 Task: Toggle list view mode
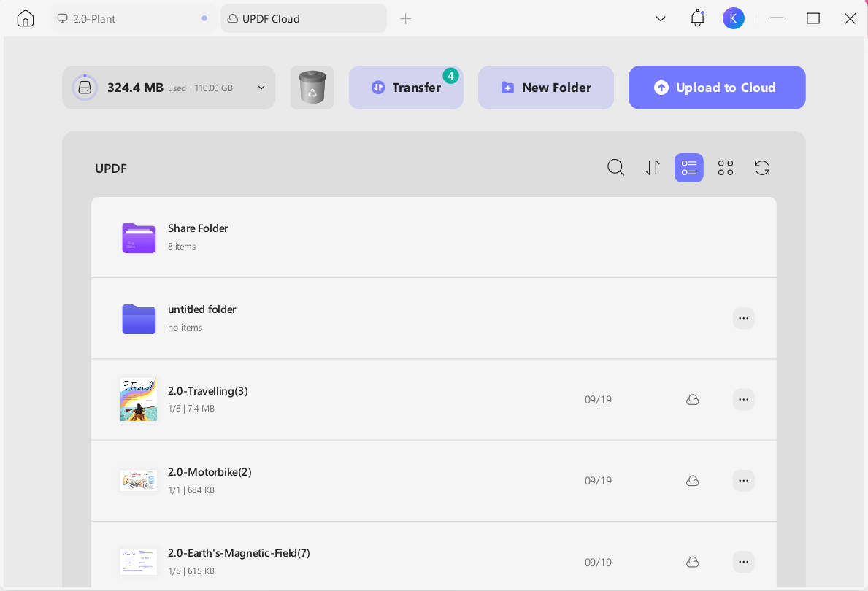(x=688, y=168)
